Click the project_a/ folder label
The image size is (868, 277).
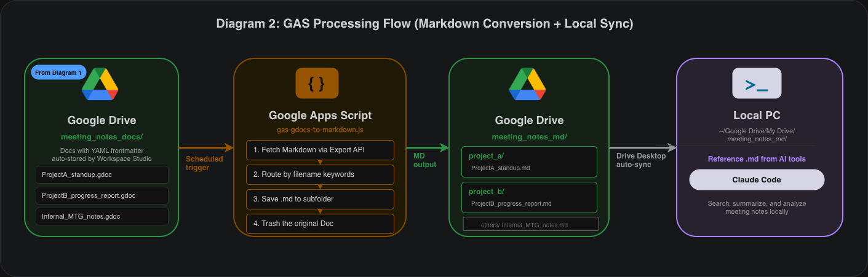click(x=486, y=156)
